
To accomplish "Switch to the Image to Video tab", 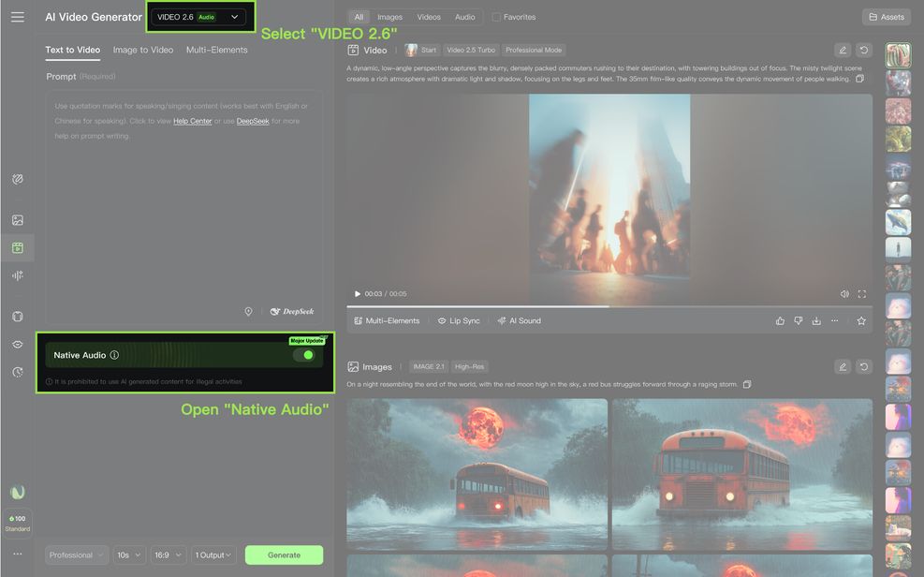I will [x=142, y=50].
